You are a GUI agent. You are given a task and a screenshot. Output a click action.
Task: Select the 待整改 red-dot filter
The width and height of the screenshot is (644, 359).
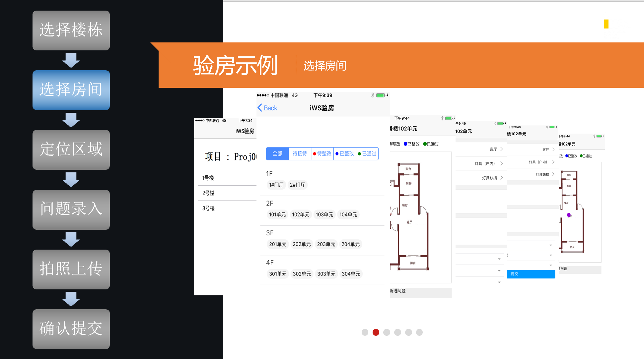[322, 153]
